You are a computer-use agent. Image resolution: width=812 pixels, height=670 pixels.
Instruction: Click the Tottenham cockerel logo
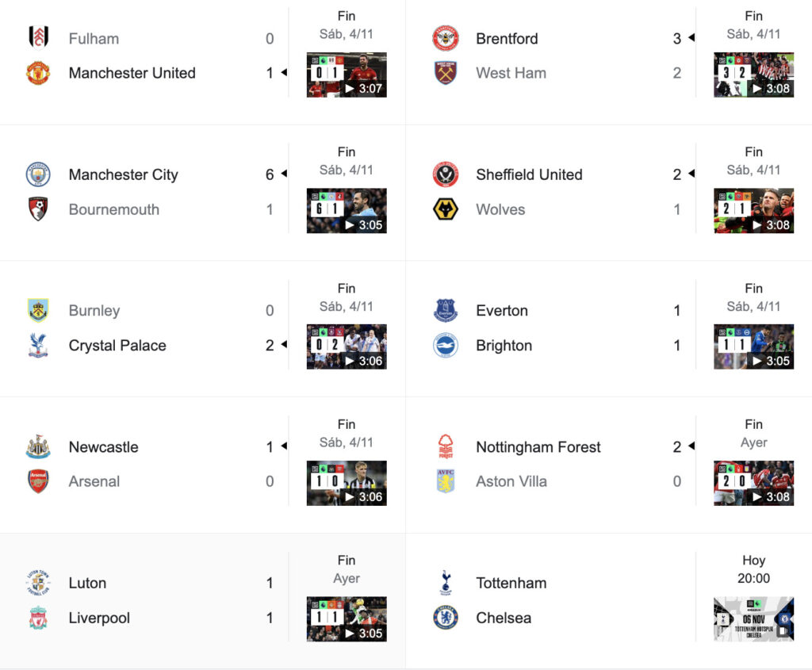point(446,583)
